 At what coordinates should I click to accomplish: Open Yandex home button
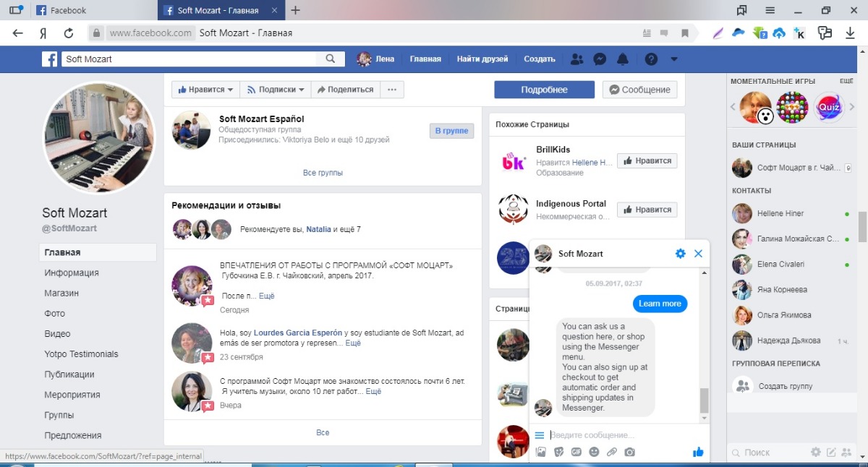[x=43, y=33]
